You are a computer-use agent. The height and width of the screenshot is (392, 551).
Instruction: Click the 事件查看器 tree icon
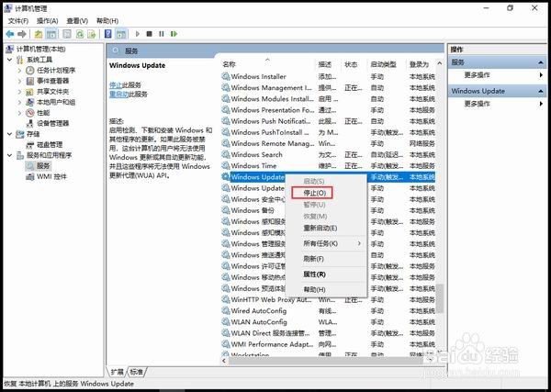tap(30, 81)
